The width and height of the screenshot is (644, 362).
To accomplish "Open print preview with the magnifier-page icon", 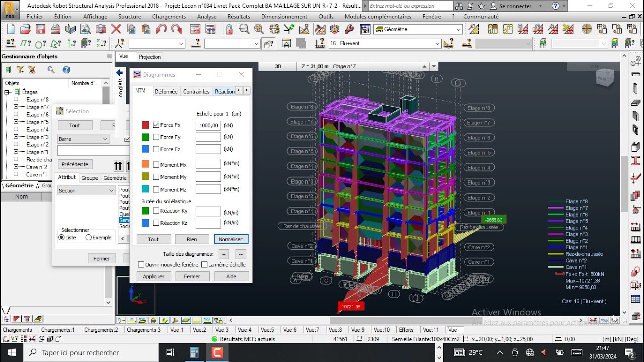I will [x=86, y=29].
